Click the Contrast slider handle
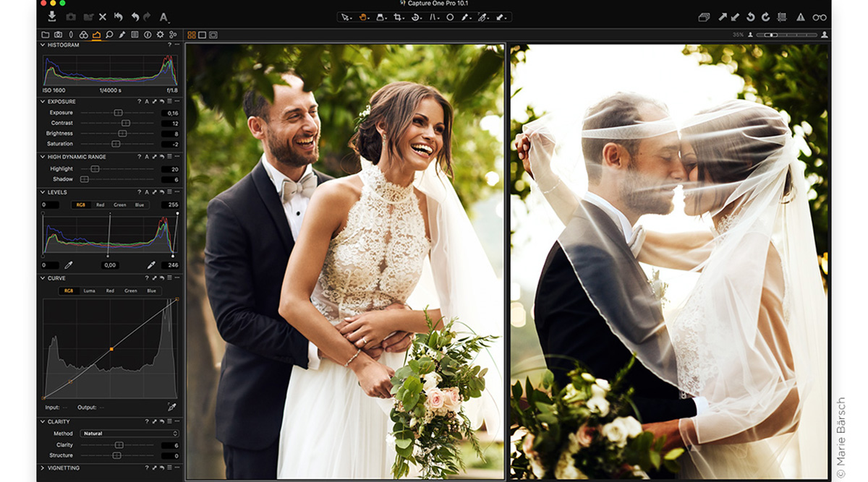The width and height of the screenshot is (868, 482). click(125, 123)
